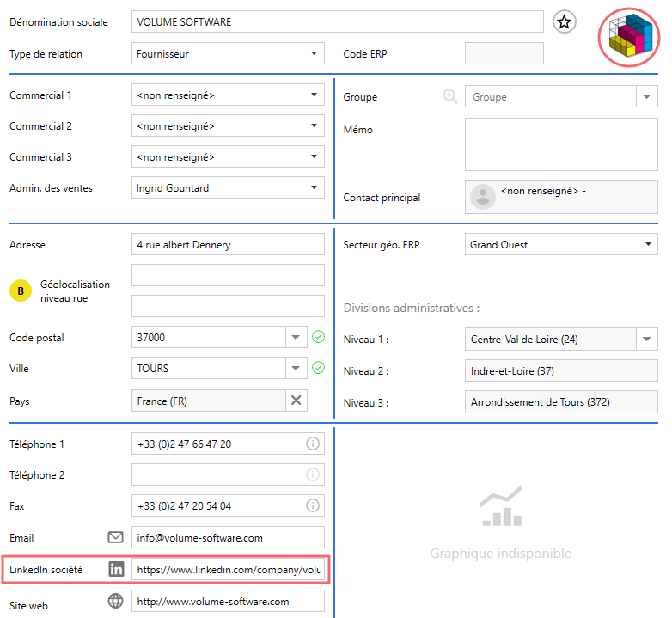The image size is (672, 618).
Task: Clear the Pays field with X
Action: coord(296,401)
